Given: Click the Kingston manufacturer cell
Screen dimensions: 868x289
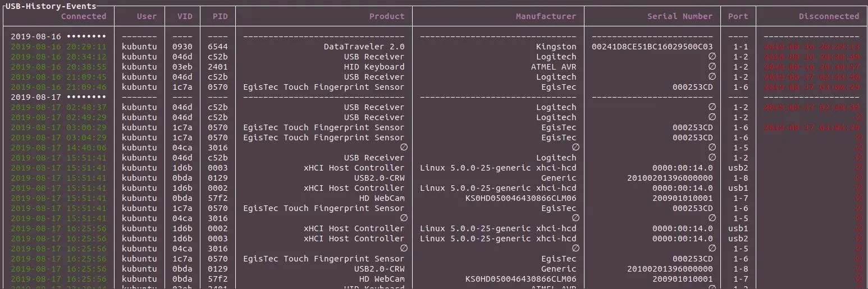Looking at the screenshot, I should click(556, 47).
